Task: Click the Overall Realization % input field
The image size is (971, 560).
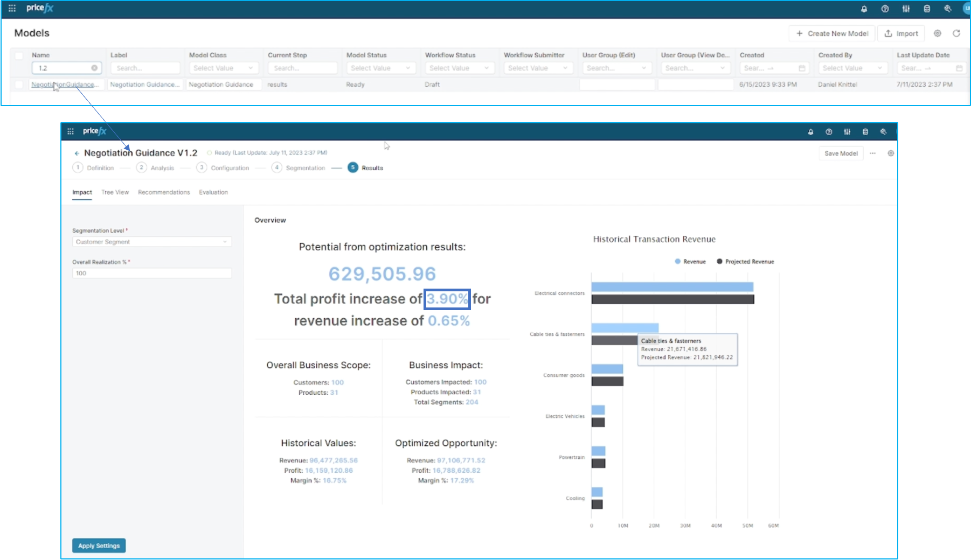Action: [x=152, y=273]
